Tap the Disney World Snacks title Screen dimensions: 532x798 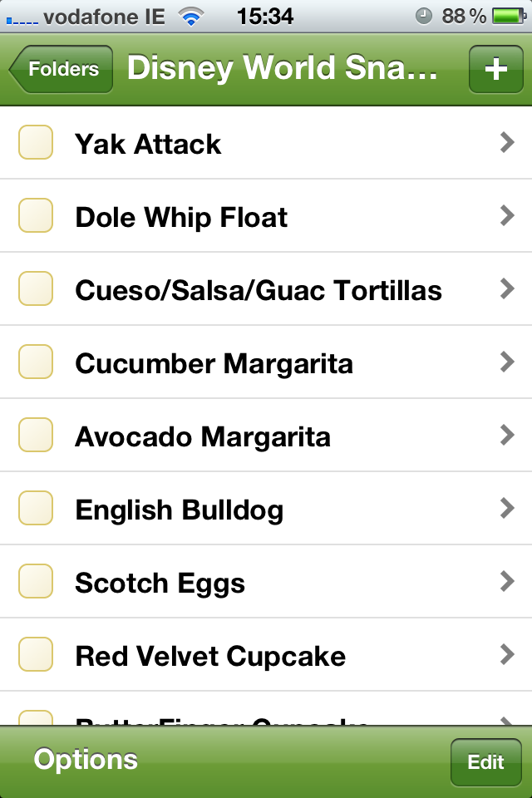tap(282, 69)
